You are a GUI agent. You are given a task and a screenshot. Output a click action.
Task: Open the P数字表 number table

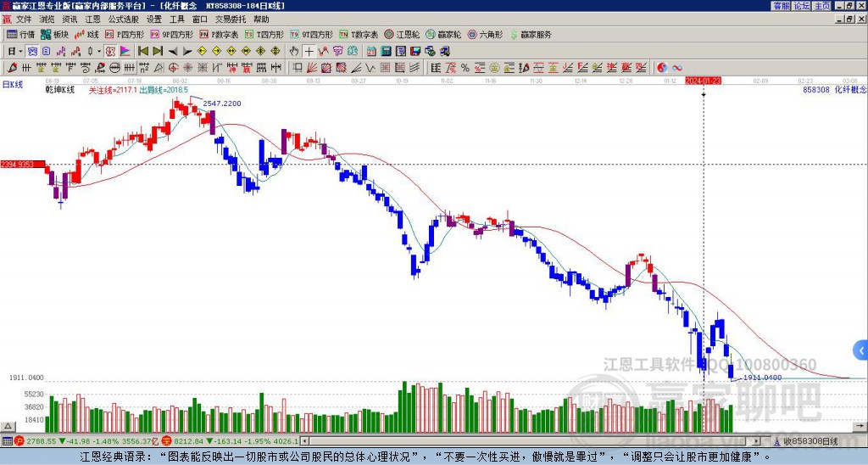pyautogui.click(x=219, y=34)
